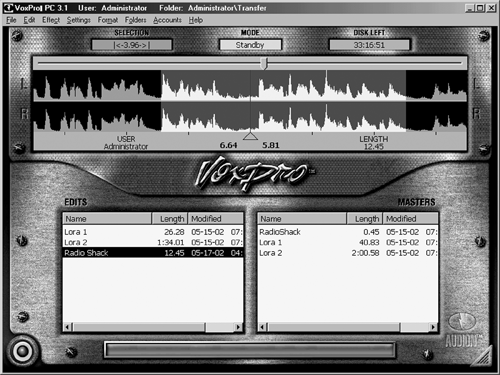Open the Accounts menu

tap(167, 20)
